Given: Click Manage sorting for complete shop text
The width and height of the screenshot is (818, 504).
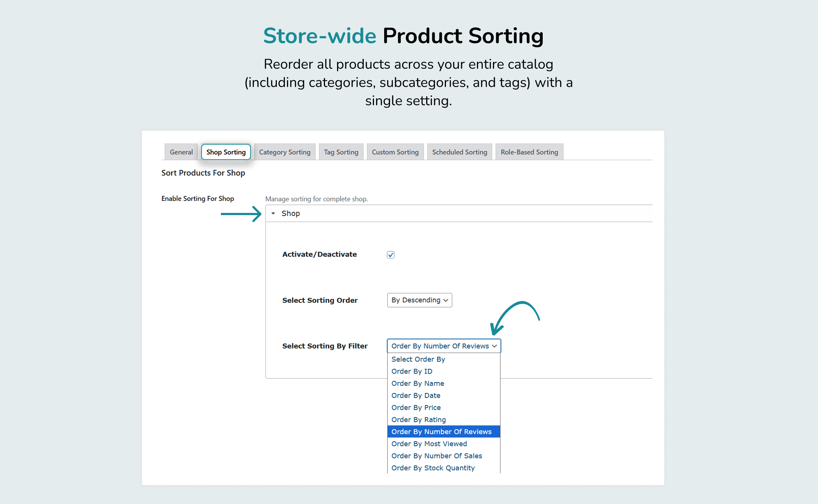Looking at the screenshot, I should click(317, 199).
